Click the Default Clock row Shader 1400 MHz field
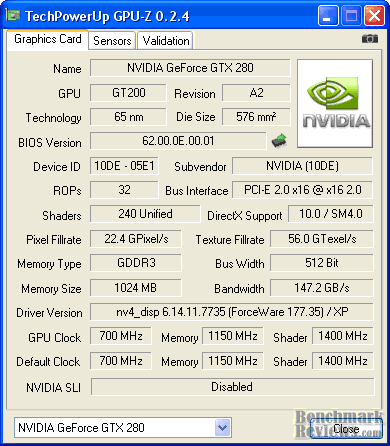This screenshot has width=390, height=446. click(x=343, y=361)
